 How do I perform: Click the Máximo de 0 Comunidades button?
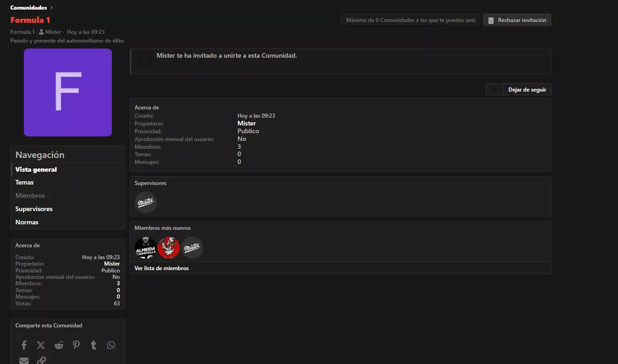[x=411, y=20]
